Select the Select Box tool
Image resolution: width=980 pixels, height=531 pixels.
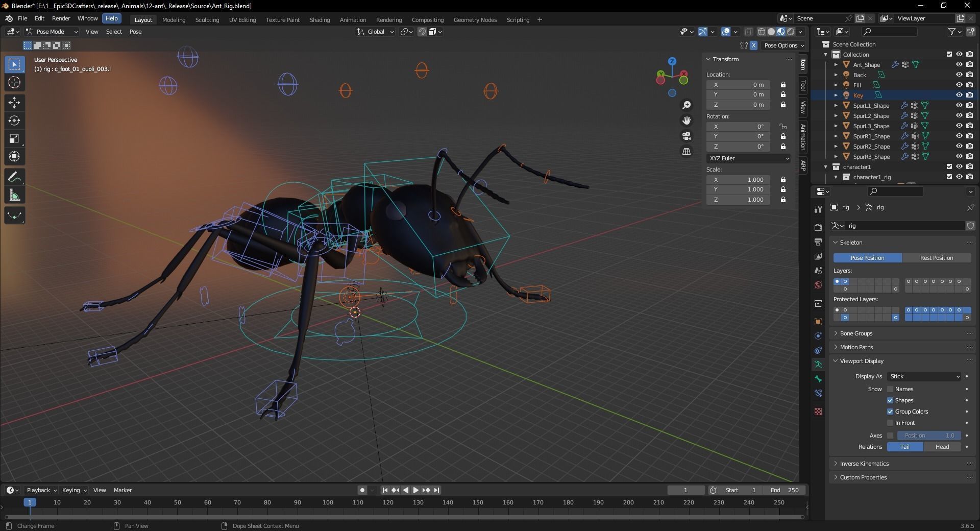14,64
